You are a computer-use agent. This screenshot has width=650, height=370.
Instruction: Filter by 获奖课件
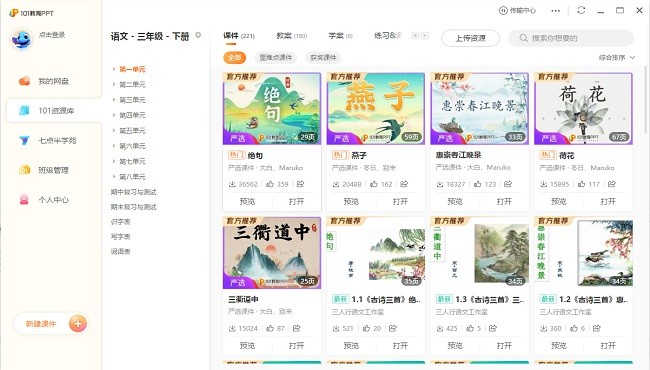pos(323,58)
